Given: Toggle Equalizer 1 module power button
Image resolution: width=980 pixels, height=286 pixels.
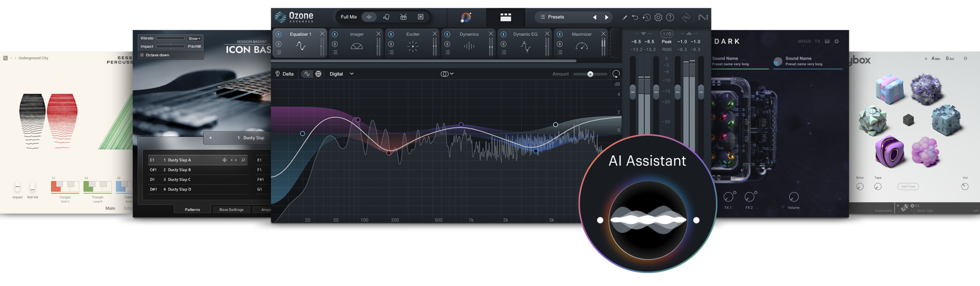Looking at the screenshot, I should (278, 34).
